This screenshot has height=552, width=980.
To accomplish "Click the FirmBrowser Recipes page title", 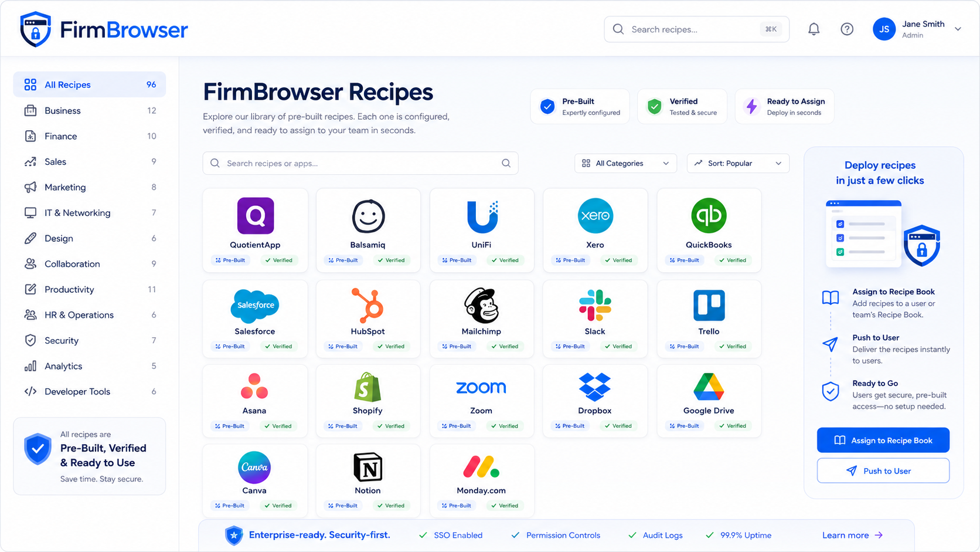I will [x=318, y=92].
